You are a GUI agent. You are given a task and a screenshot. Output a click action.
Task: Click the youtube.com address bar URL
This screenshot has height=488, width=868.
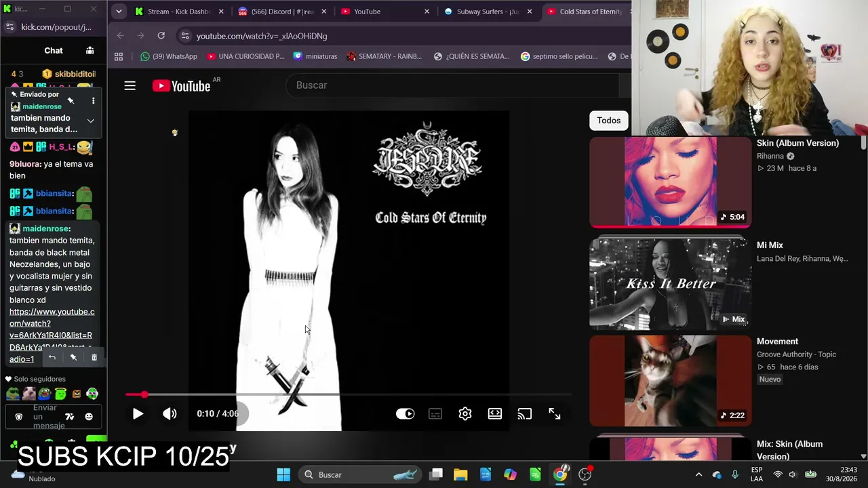[x=262, y=36]
